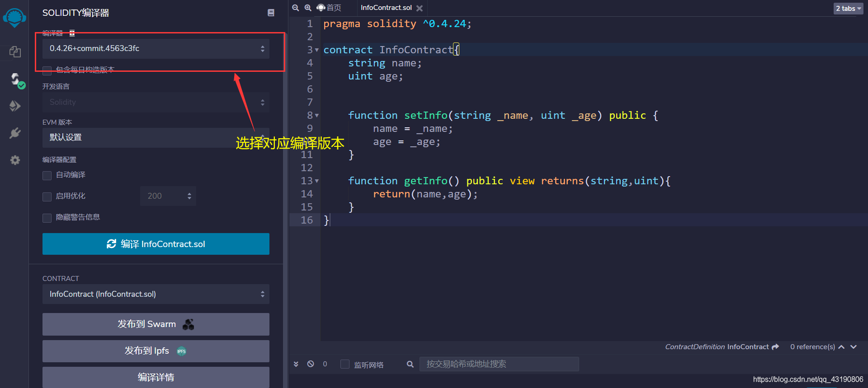The height and width of the screenshot is (388, 868).
Task: Open the Compilation Details button
Action: 156,377
